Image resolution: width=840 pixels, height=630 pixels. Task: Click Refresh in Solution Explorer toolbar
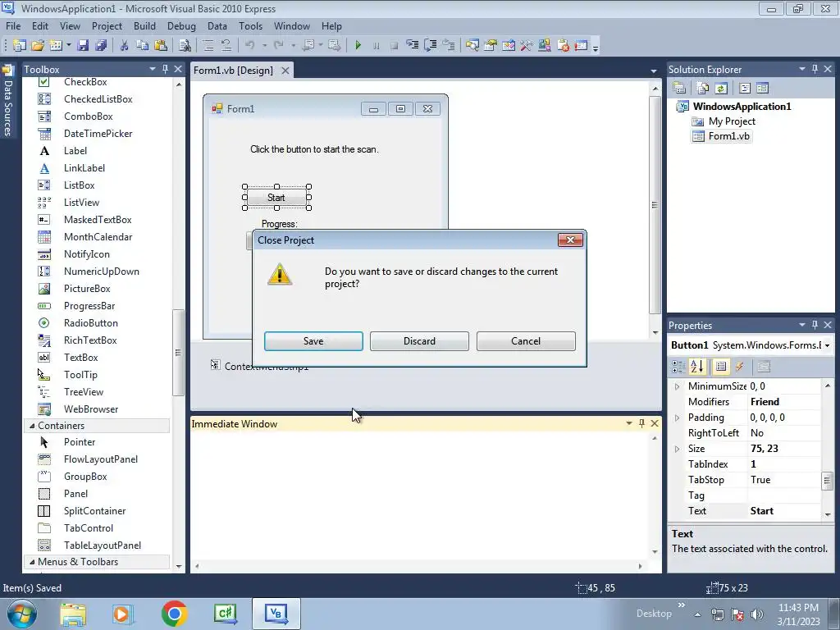pyautogui.click(x=721, y=88)
